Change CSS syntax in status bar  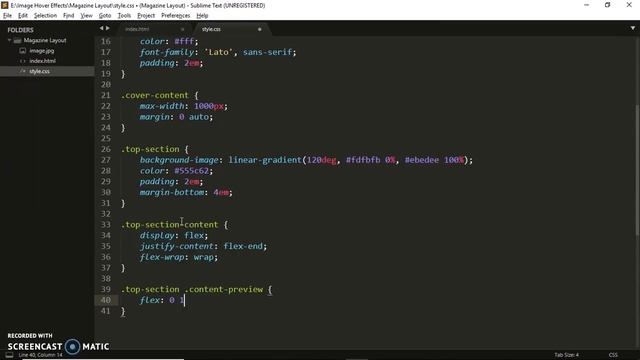613,355
